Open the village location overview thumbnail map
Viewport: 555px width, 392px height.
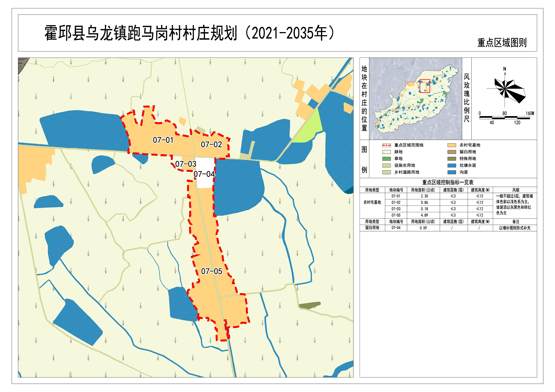click(415, 98)
